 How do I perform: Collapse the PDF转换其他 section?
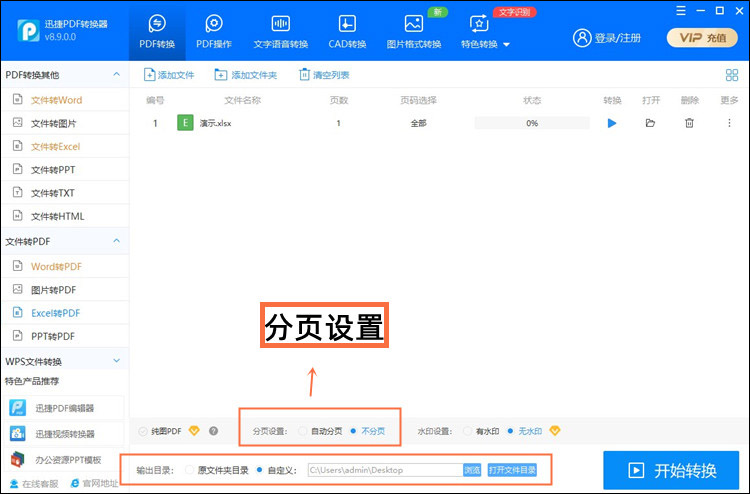point(116,74)
